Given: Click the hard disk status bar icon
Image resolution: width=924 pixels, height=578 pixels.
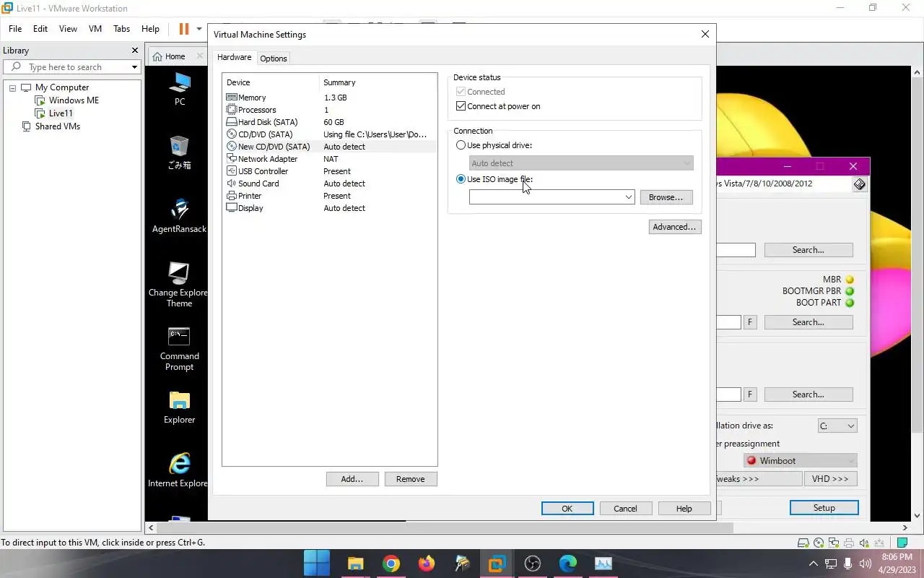Looking at the screenshot, I should click(x=803, y=543).
